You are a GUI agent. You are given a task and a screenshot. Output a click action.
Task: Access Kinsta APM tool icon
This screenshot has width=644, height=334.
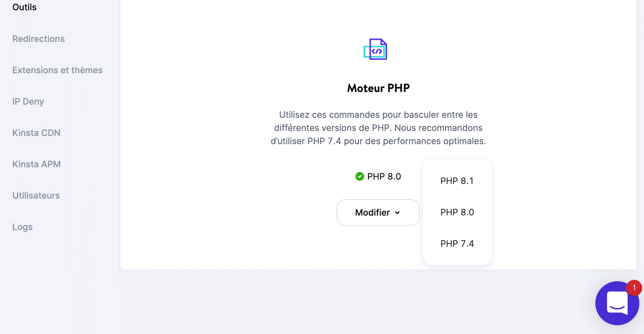point(37,163)
